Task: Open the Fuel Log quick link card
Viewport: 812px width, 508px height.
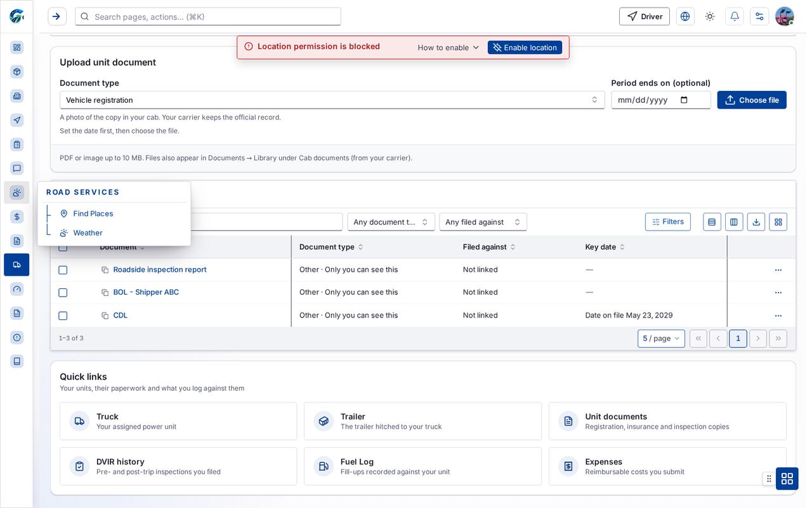Action: click(x=422, y=466)
